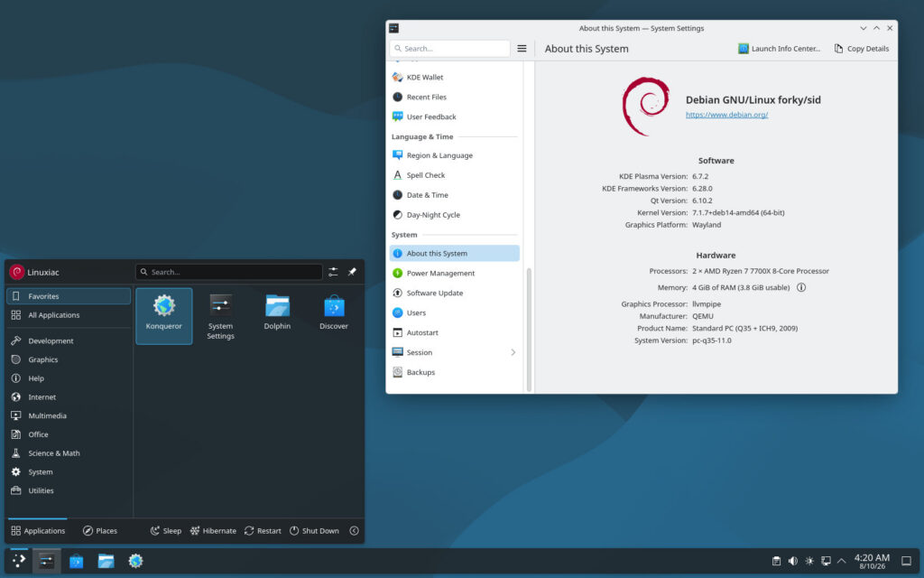This screenshot has height=578, width=924.
Task: Click the application launcher search field
Action: tap(228, 272)
